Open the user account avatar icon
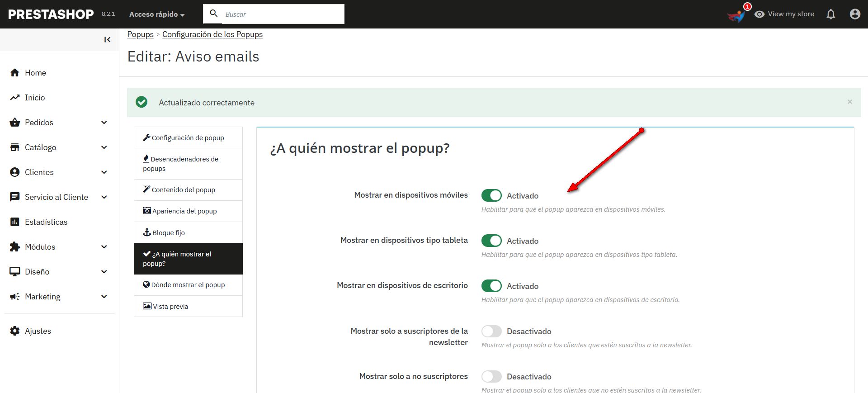The height and width of the screenshot is (393, 868). click(x=855, y=14)
